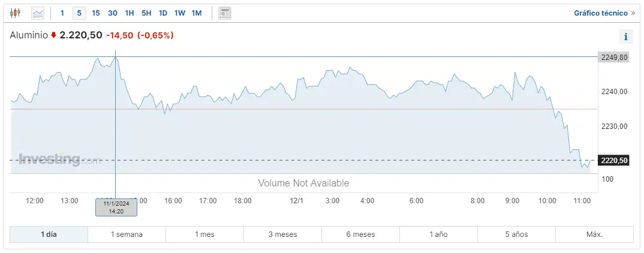This screenshot has height=253, width=644.
Task: Select the 5 minute interval
Action: pyautogui.click(x=79, y=13)
